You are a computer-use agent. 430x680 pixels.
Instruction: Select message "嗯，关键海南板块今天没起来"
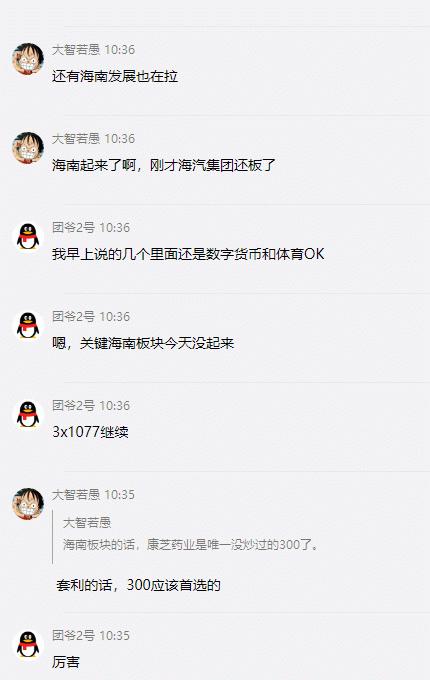coord(143,343)
